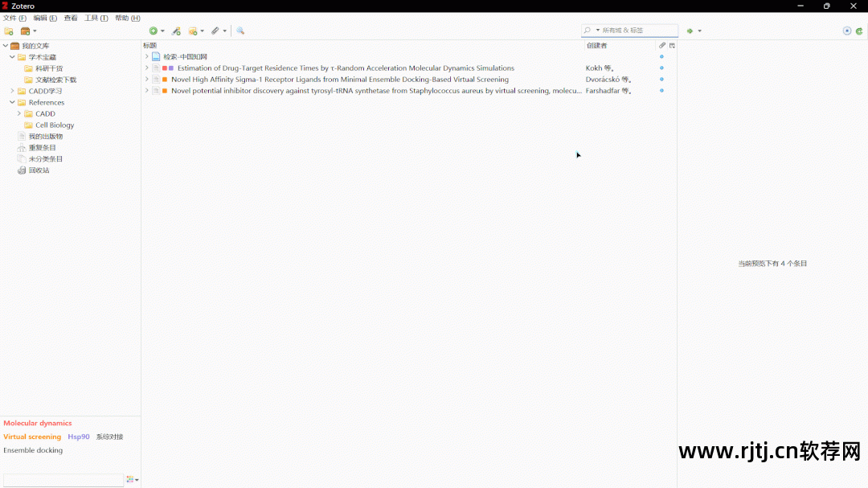Select the 文献检索下载 collection

(56, 80)
